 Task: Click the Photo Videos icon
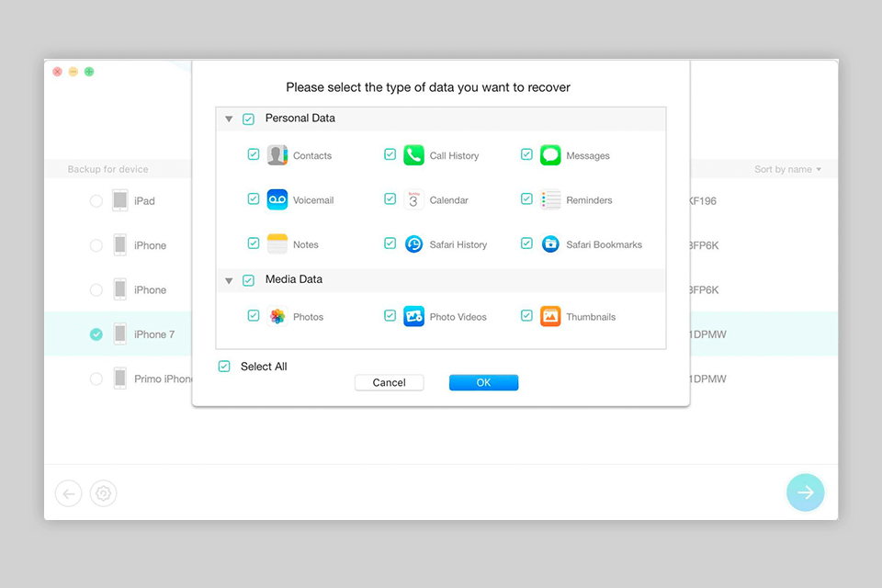[414, 316]
